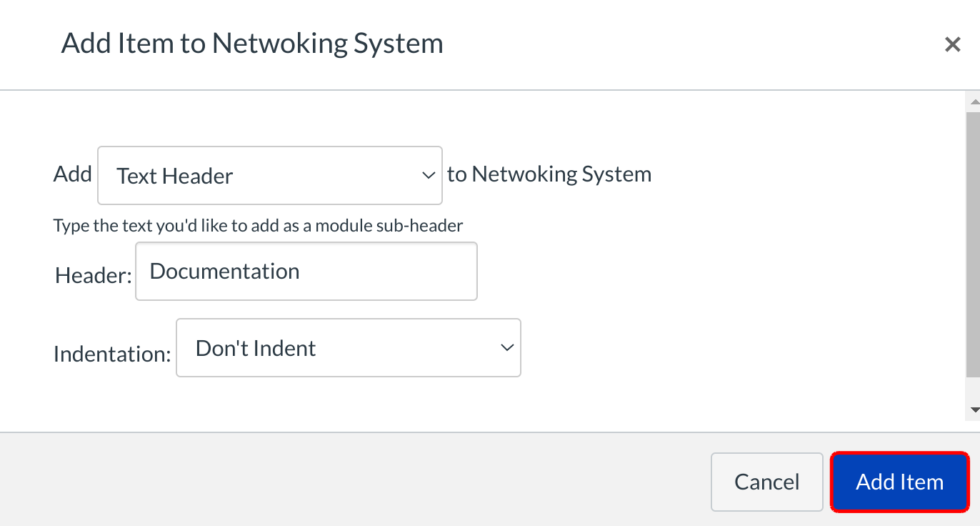Image resolution: width=980 pixels, height=526 pixels.
Task: Place cursor on the word Documentation
Action: click(x=224, y=272)
